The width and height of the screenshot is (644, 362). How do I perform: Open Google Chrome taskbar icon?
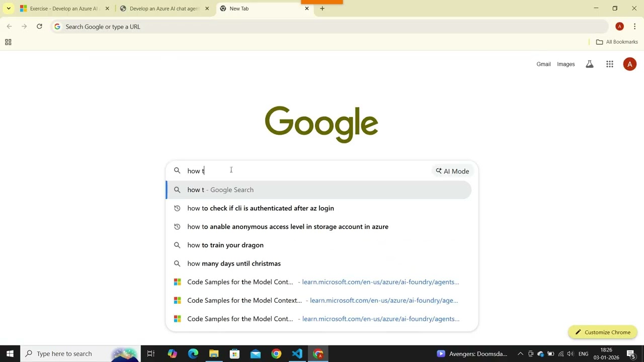pyautogui.click(x=276, y=354)
